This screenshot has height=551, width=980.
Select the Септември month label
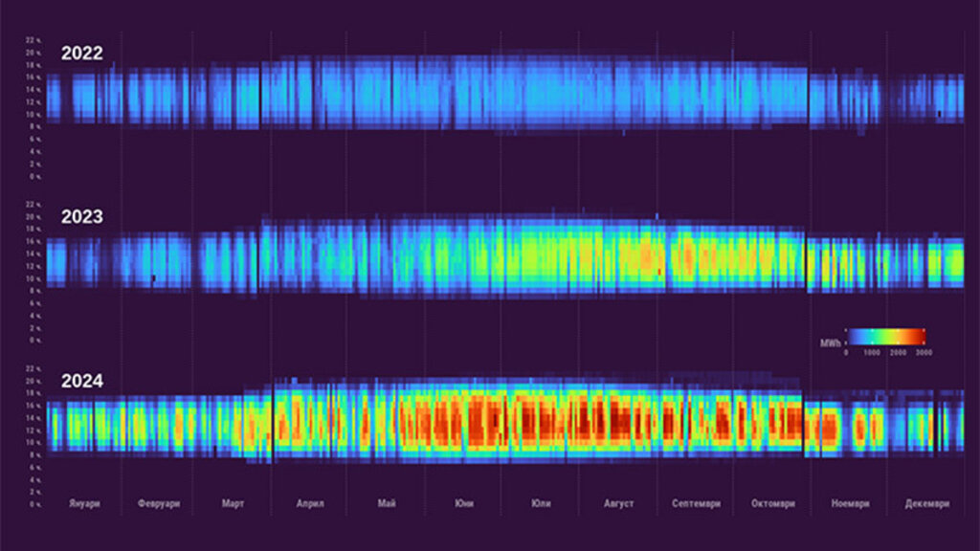click(x=697, y=503)
